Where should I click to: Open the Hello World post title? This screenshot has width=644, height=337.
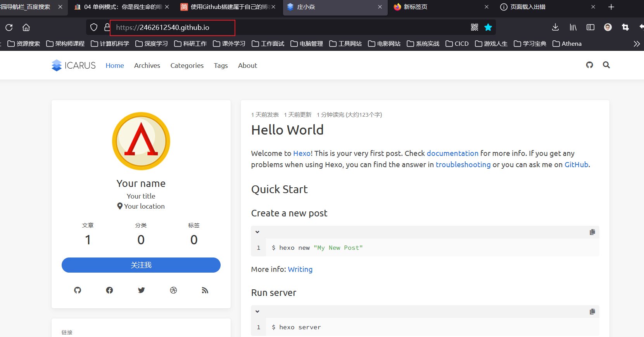(287, 130)
